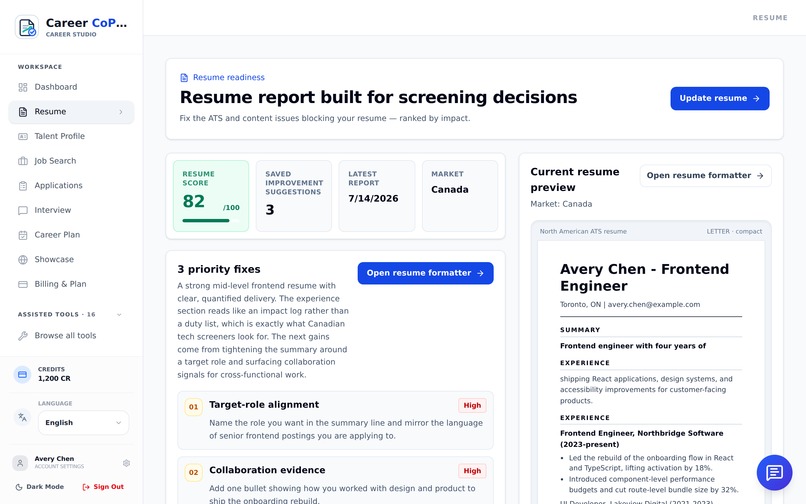Open resume formatter beside Current resume preview

[x=705, y=176]
